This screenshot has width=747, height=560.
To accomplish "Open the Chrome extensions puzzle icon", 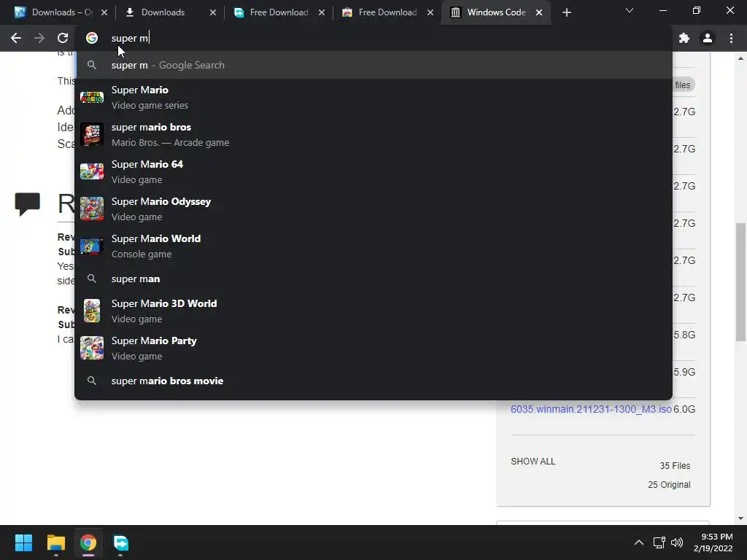I will click(x=684, y=38).
